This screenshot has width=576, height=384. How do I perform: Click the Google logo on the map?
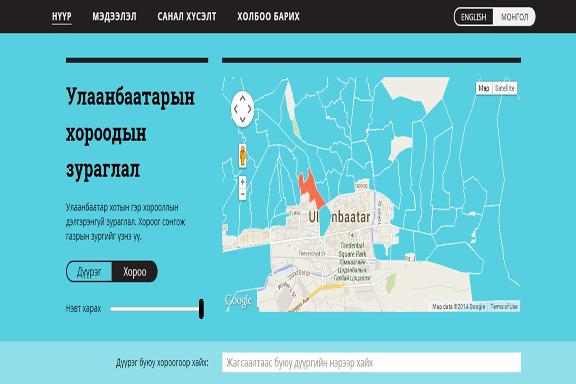coord(238,301)
